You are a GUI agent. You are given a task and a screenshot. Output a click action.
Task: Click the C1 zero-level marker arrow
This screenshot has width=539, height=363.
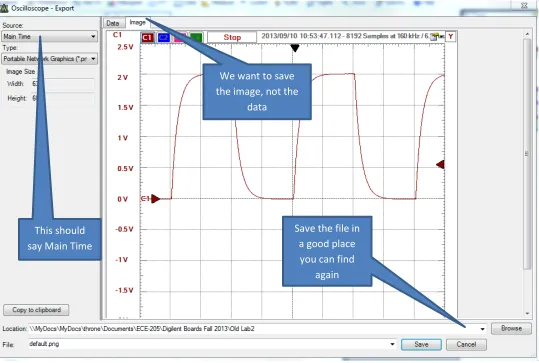155,199
